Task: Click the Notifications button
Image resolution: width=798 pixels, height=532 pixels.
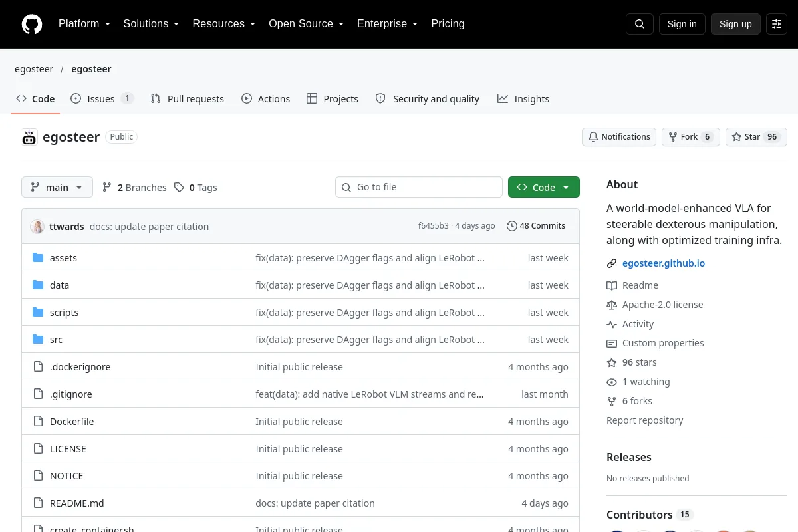Action: coord(619,137)
